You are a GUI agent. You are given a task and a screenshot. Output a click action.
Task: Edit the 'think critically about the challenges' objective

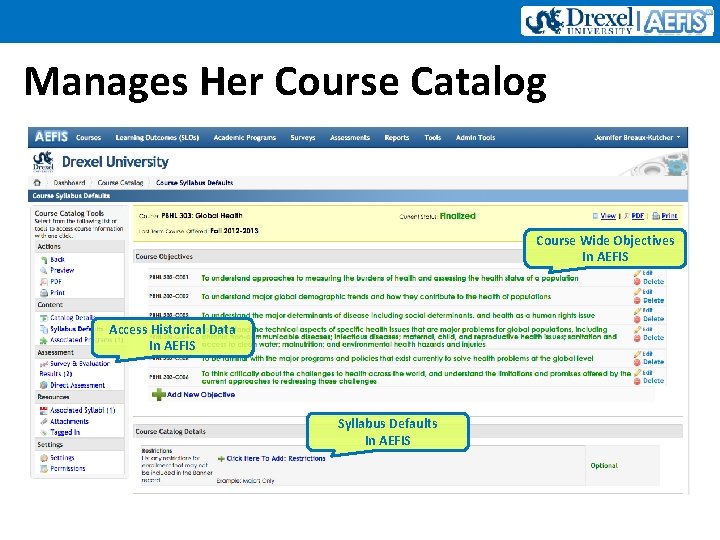point(647,372)
